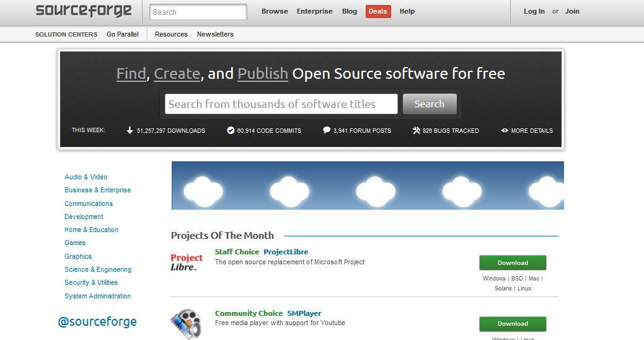Screen dimensions: 644x340
Task: Open the Deals menu item
Action: coord(378,12)
